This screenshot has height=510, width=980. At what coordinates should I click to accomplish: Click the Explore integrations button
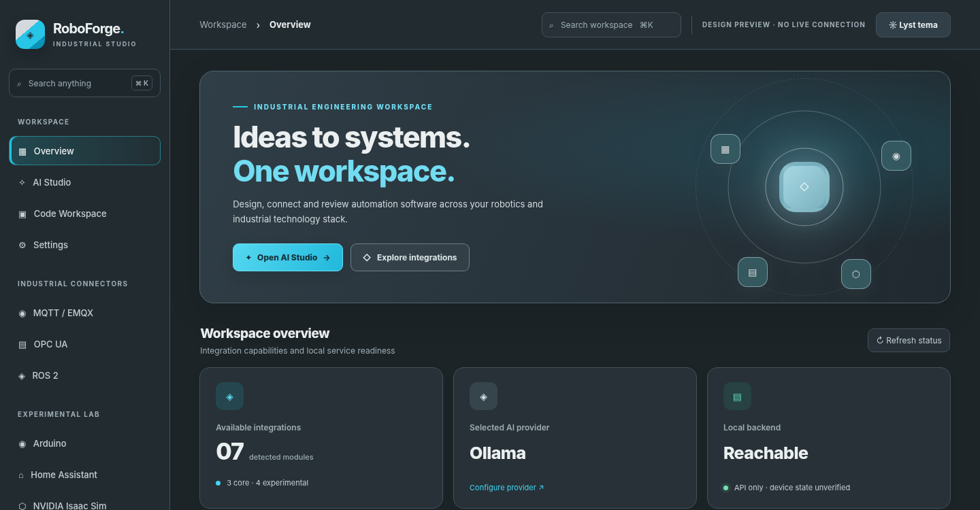click(x=410, y=258)
